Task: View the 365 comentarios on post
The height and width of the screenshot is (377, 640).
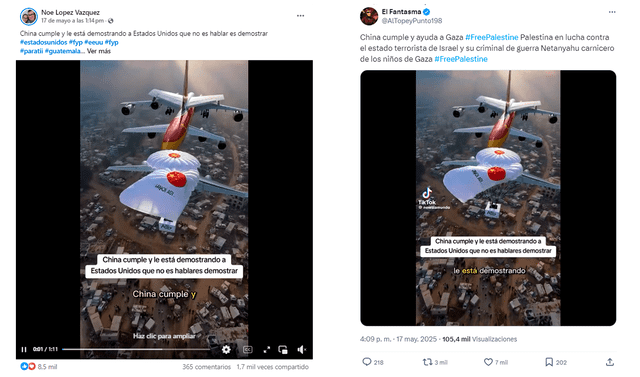Action: pos(206,367)
